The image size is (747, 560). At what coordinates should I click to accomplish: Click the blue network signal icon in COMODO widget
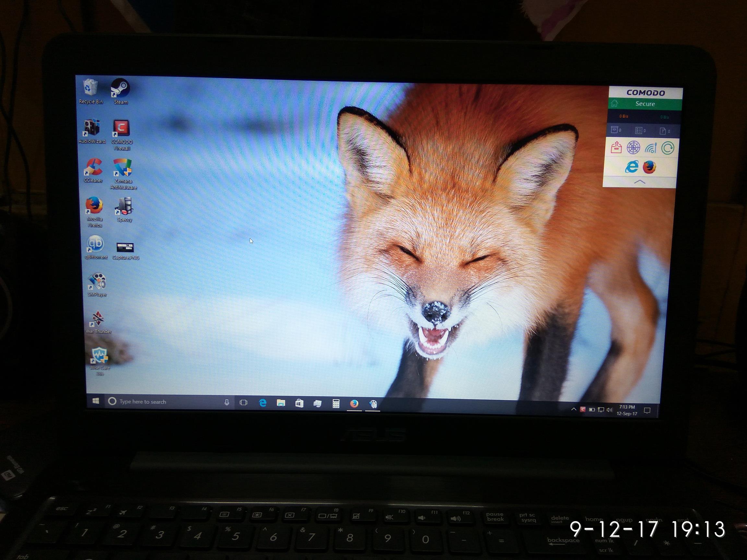coord(650,148)
